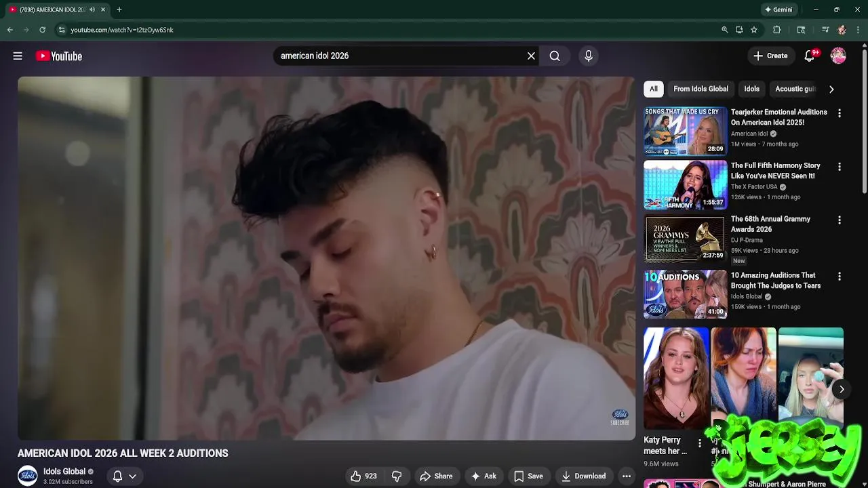Open options for the Katy Perry Short
The image size is (868, 488).
700,443
